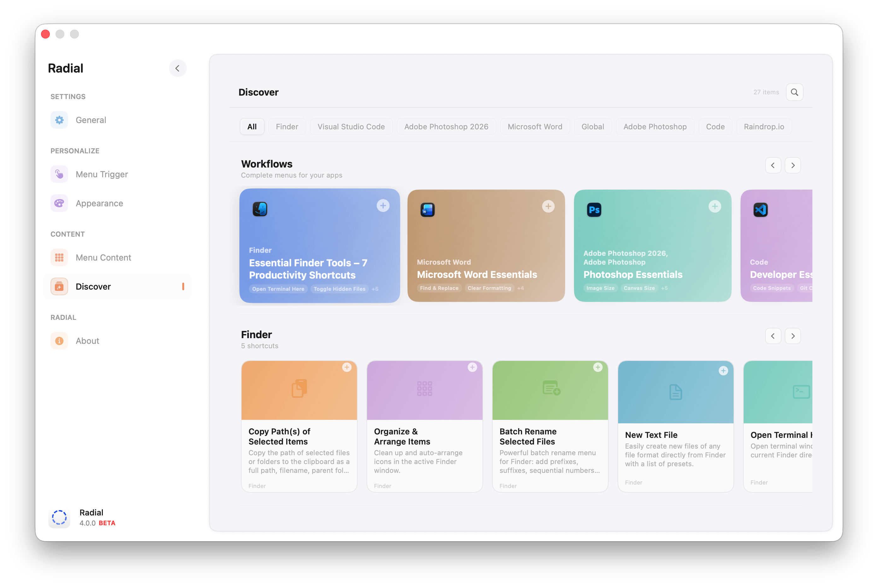Add Essential Finder Tools workflow plus
The width and height of the screenshot is (878, 588).
[x=383, y=205]
